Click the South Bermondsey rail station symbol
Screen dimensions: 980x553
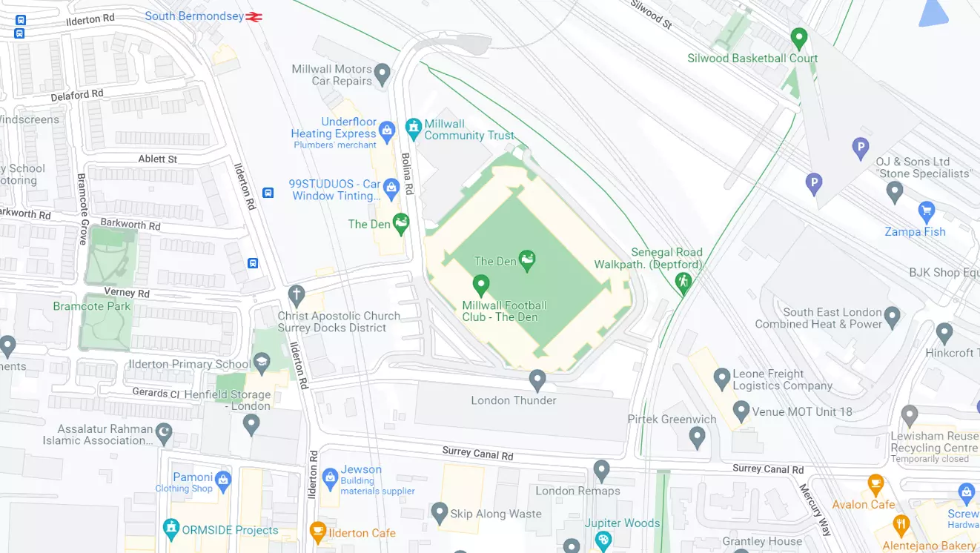[254, 16]
